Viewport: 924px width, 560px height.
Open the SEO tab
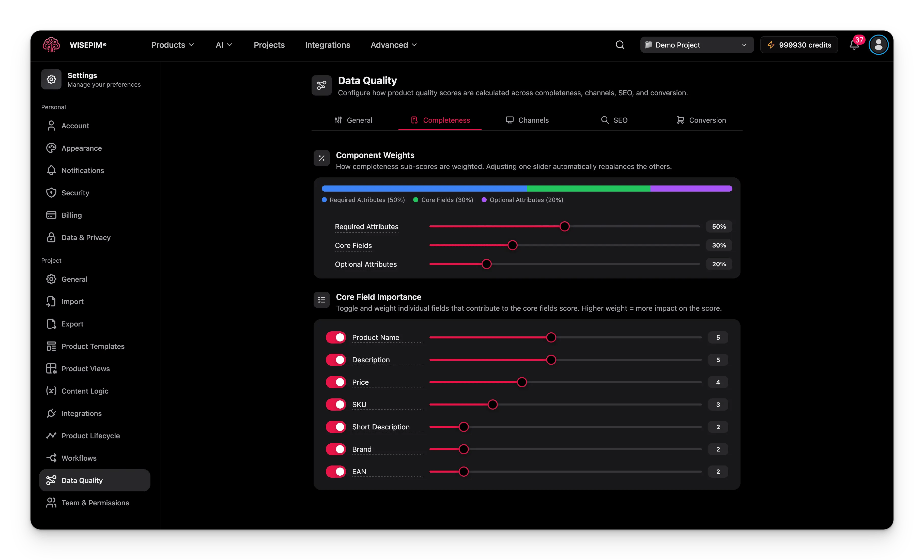[614, 120]
